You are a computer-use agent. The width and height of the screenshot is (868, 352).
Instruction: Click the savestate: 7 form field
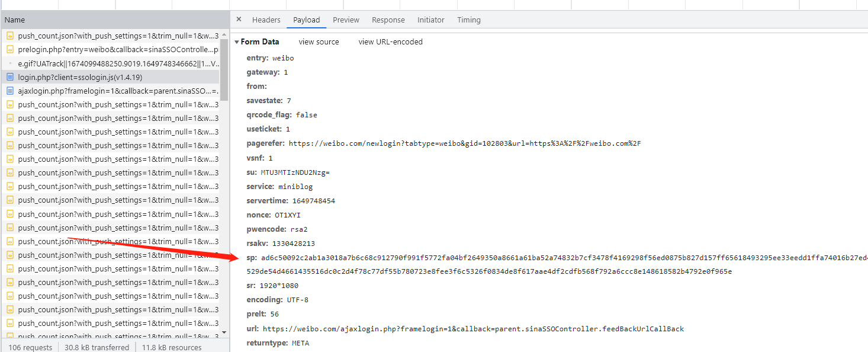269,101
